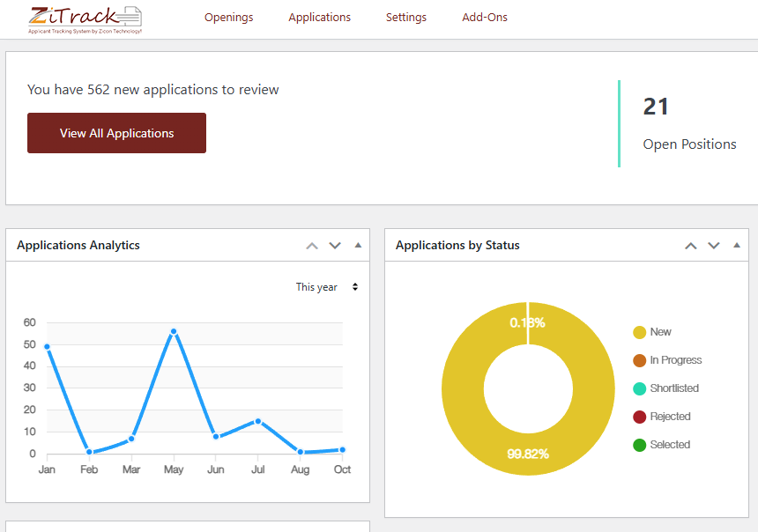The height and width of the screenshot is (532, 758).
Task: Click the Mar data point on chart
Action: [x=131, y=439]
